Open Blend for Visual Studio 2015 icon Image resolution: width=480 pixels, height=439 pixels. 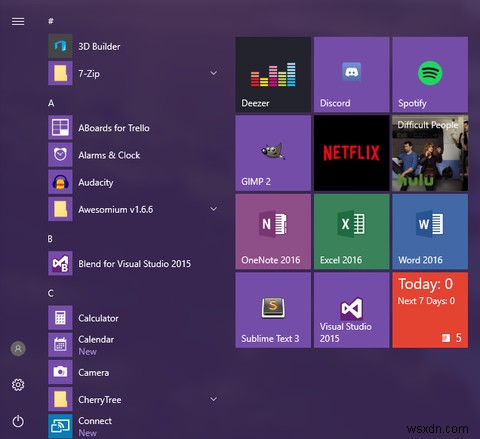click(60, 263)
